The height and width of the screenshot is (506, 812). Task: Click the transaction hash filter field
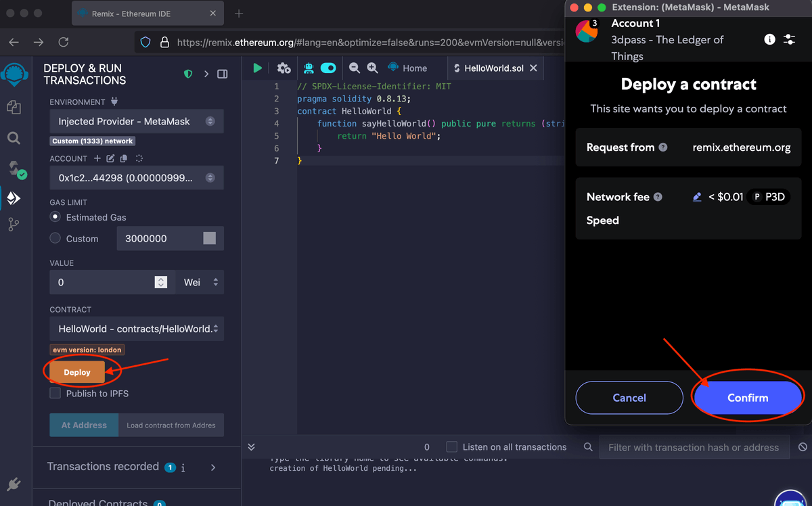(694, 447)
